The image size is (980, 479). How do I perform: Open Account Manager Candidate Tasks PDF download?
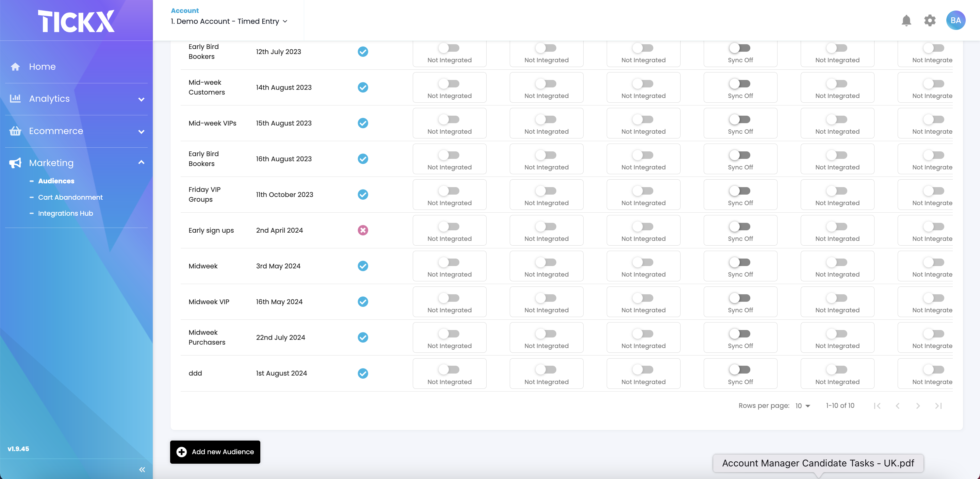(818, 463)
